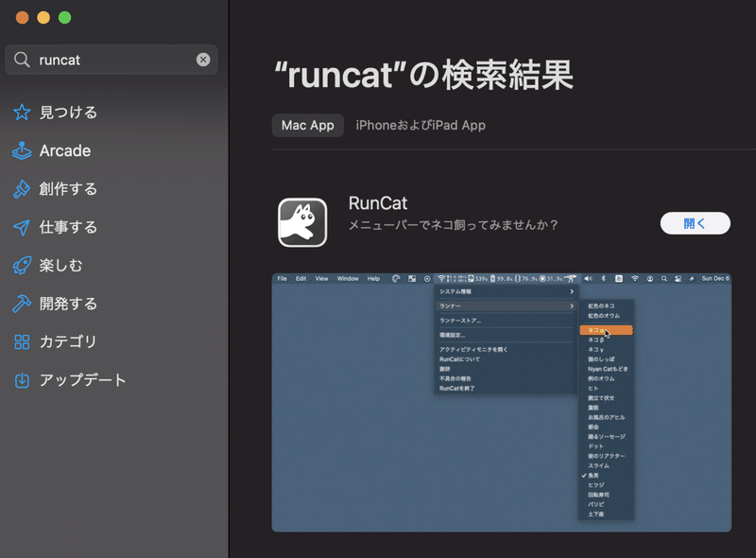The height and width of the screenshot is (558, 756).
Task: Open the Arcade section
Action: click(65, 150)
